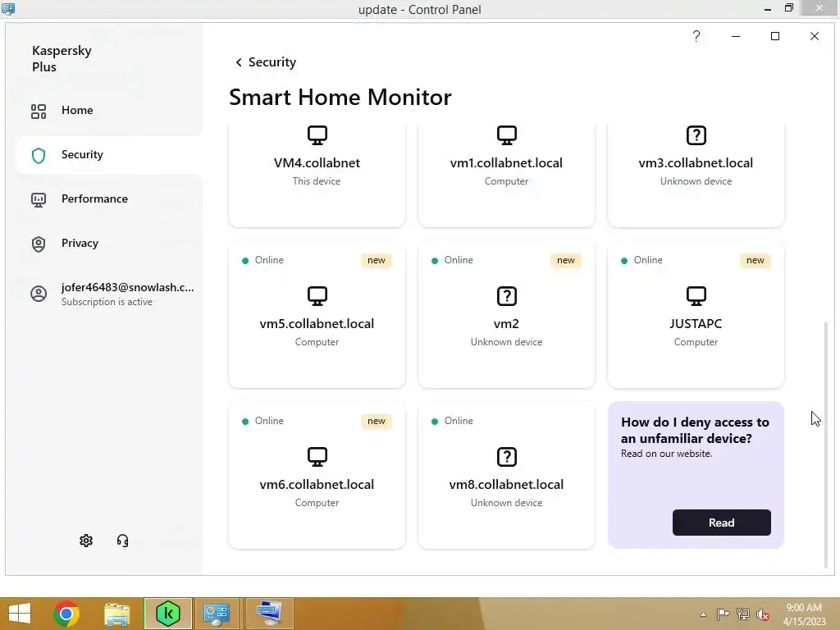This screenshot has height=630, width=840.
Task: Click 'Subscription is active' text
Action: coord(107,302)
